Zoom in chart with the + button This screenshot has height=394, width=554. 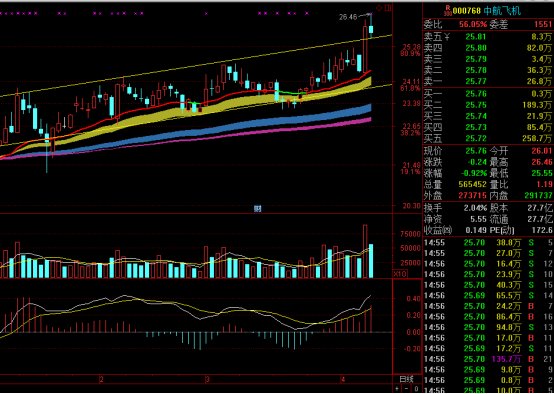397,389
